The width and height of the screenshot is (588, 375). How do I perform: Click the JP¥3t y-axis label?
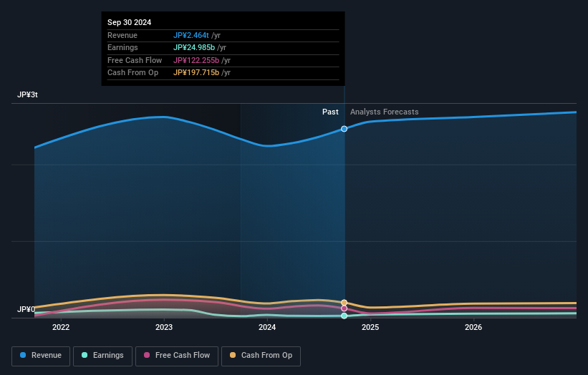[x=27, y=94]
